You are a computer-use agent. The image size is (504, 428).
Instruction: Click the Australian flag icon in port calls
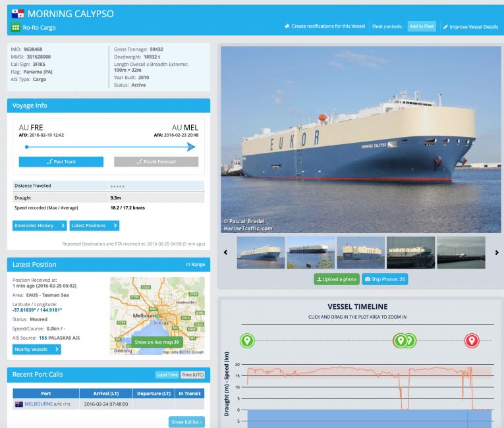coord(19,404)
